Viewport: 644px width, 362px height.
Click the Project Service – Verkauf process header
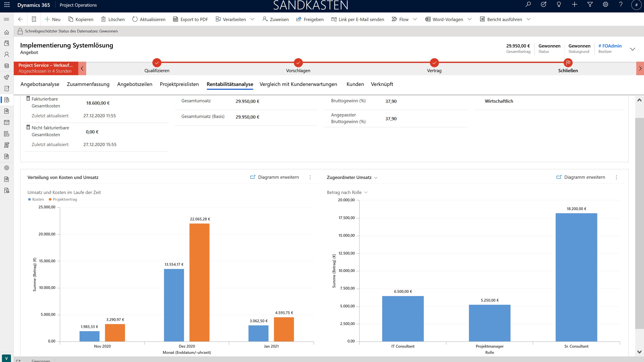point(46,68)
